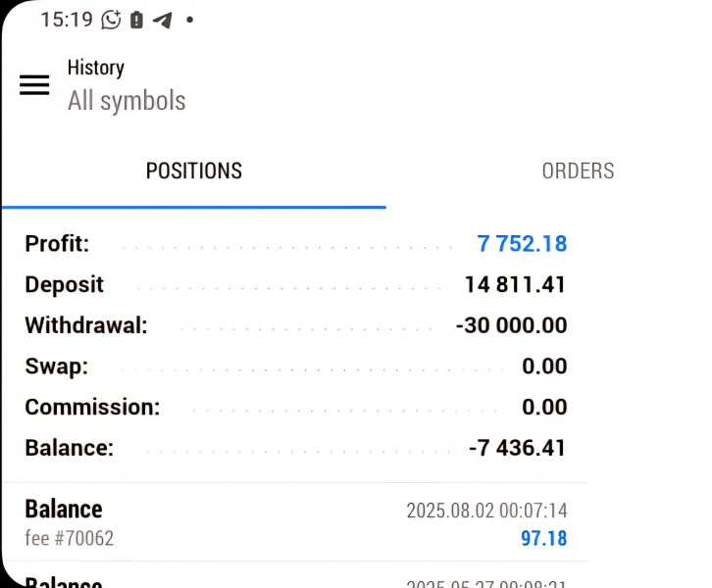Tap the Telegram notification icon
Viewport: 712px width, 588px height.
(x=162, y=20)
